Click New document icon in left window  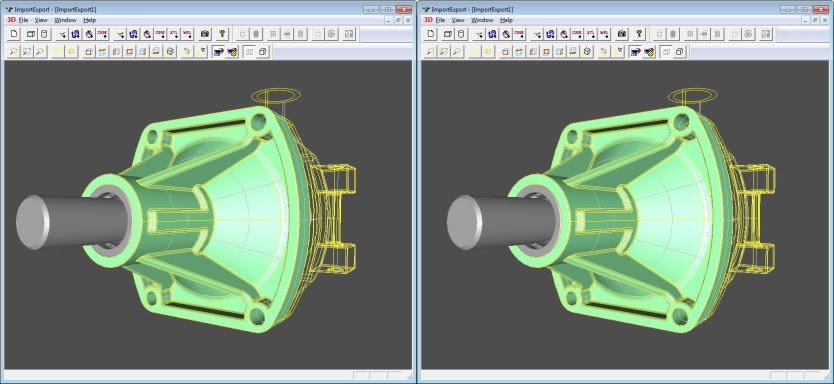pos(14,34)
